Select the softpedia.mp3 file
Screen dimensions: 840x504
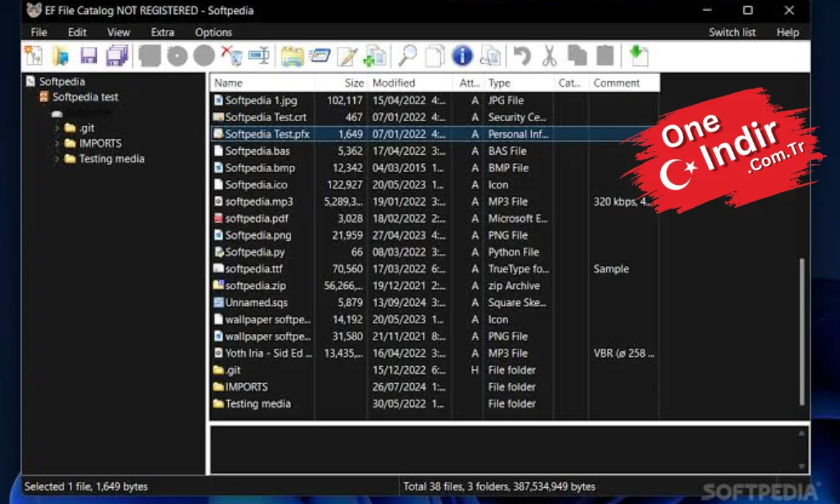434,202
